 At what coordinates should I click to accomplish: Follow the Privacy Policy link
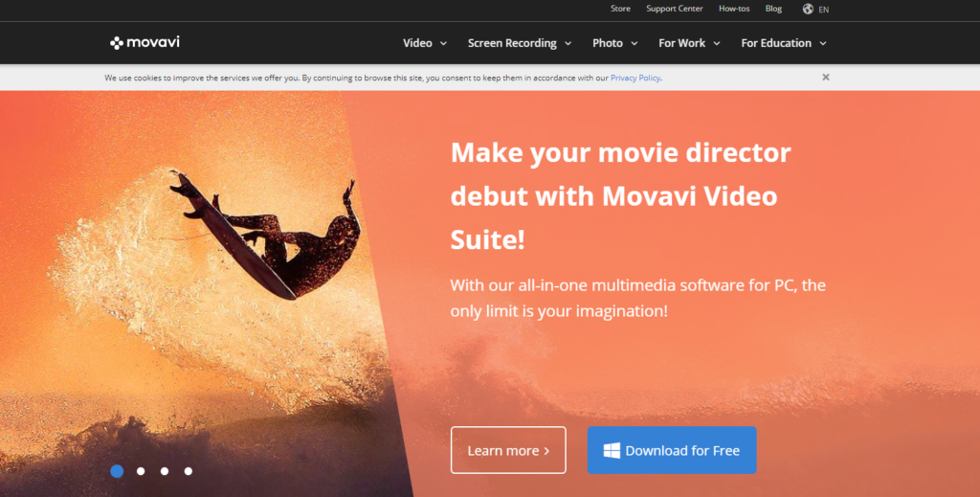635,79
